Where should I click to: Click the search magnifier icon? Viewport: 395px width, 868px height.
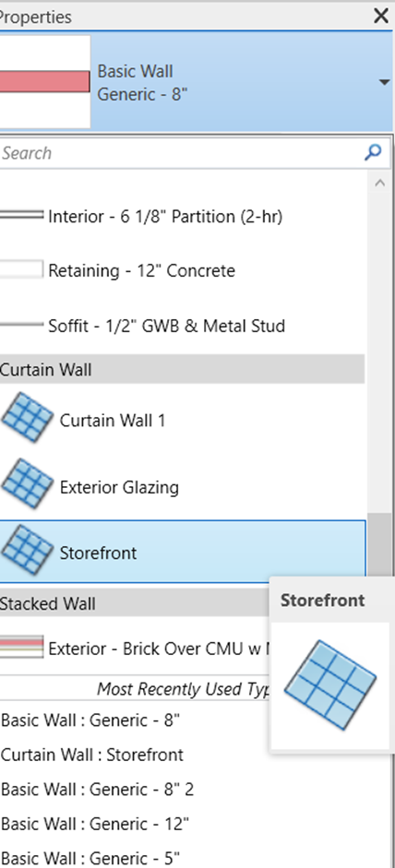(373, 152)
